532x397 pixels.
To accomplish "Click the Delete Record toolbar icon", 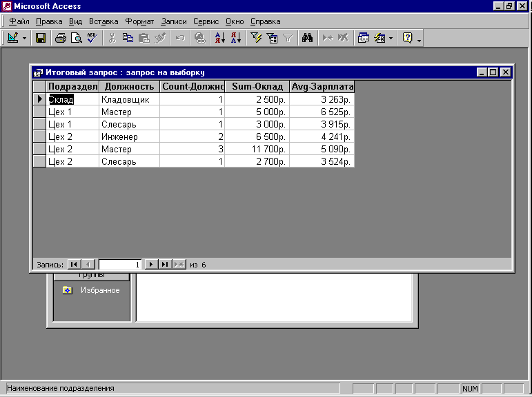I will 343,38.
